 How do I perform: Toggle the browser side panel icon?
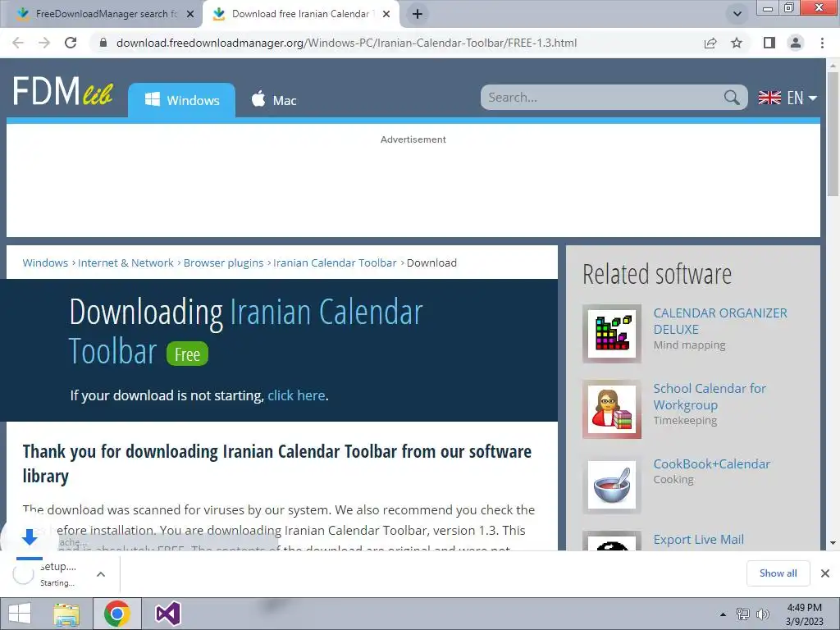tap(769, 43)
